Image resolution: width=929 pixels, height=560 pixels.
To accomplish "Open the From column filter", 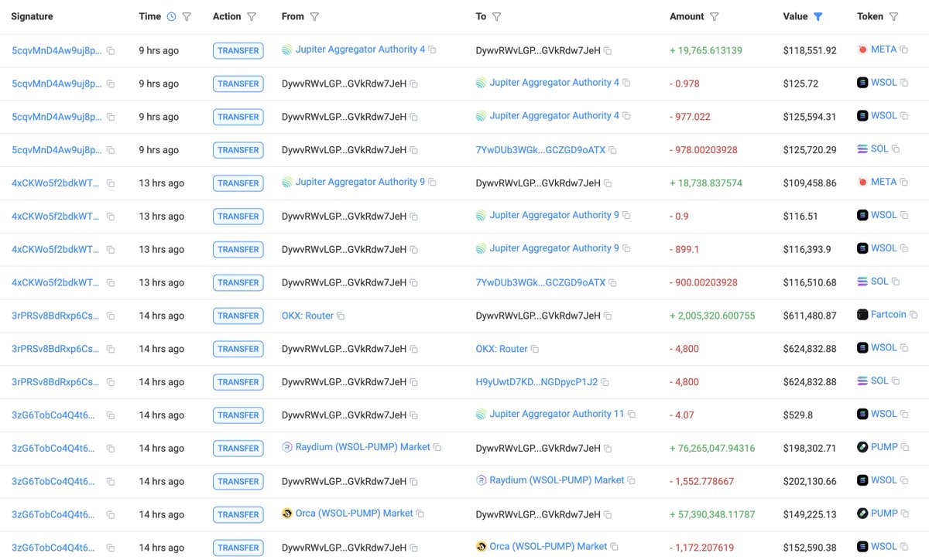I will click(x=314, y=16).
